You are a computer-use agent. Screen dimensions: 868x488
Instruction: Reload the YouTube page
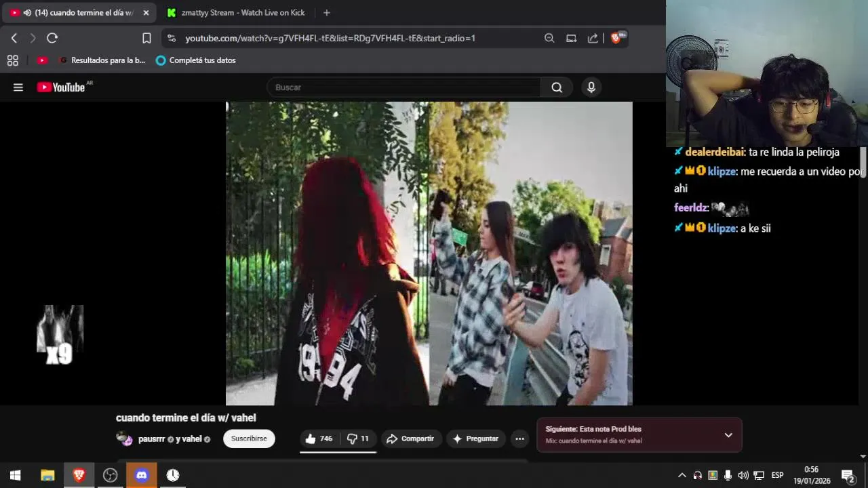pyautogui.click(x=52, y=38)
